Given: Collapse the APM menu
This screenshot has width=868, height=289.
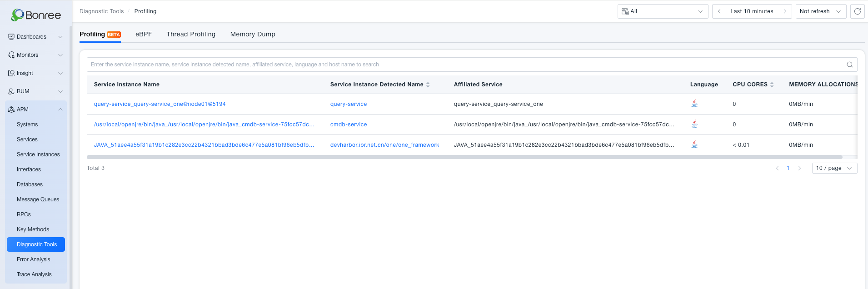Looking at the screenshot, I should [60, 110].
